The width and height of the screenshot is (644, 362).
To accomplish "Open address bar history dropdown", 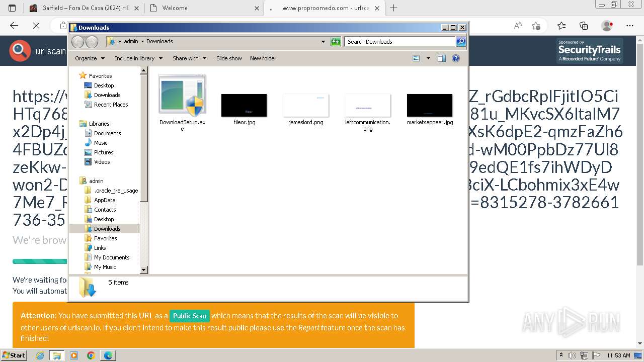I will click(x=323, y=42).
